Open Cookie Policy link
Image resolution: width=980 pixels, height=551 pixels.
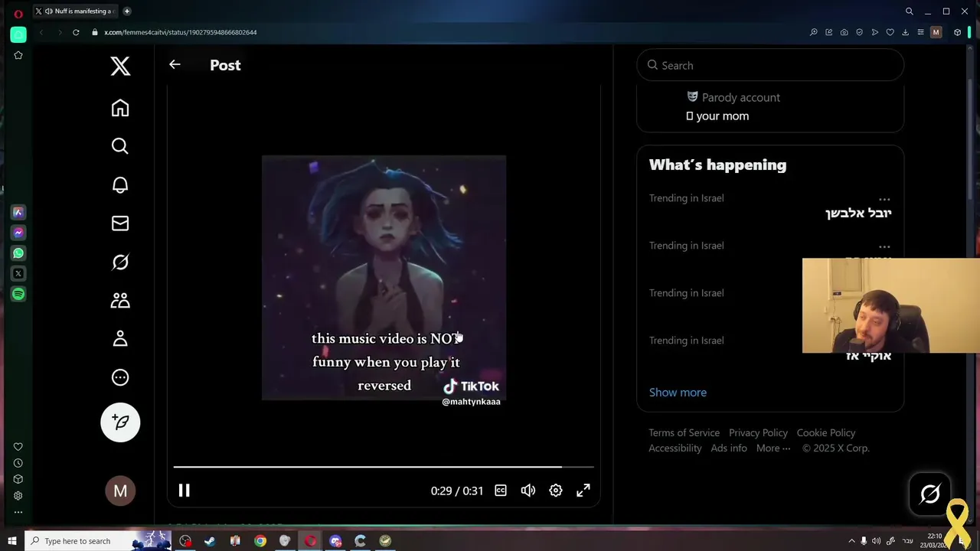826,432
